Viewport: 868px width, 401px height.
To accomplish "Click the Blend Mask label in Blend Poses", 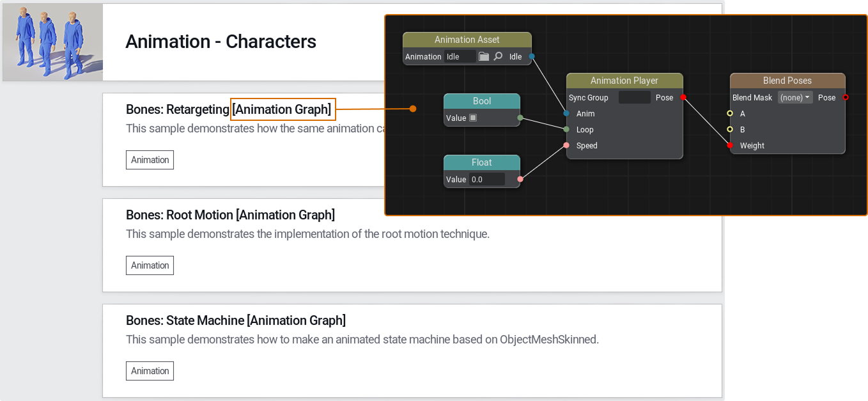I will click(x=752, y=98).
